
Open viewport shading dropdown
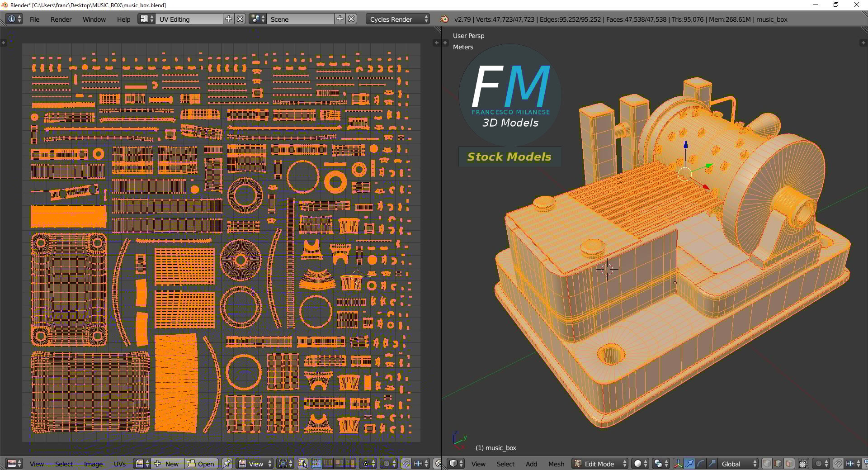pyautogui.click(x=641, y=464)
